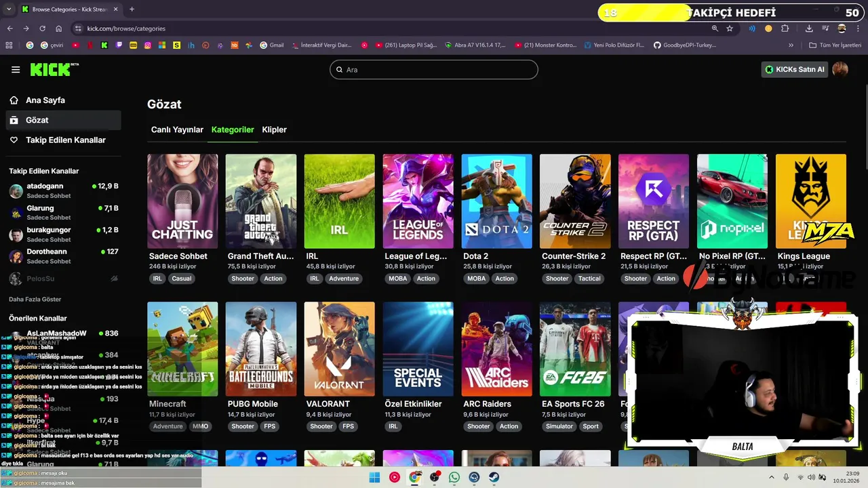Open the zoom magnifier icon in address bar
Viewport: 868px width, 488px height.
click(x=715, y=28)
